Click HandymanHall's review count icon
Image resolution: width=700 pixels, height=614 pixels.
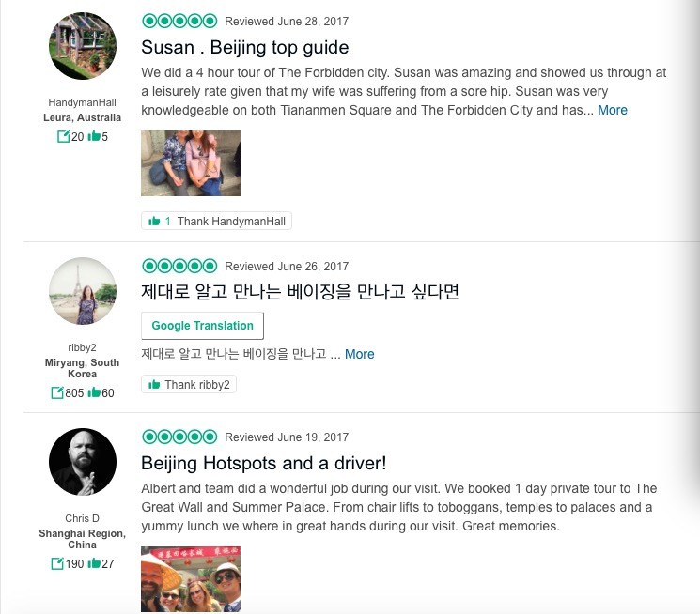point(63,137)
